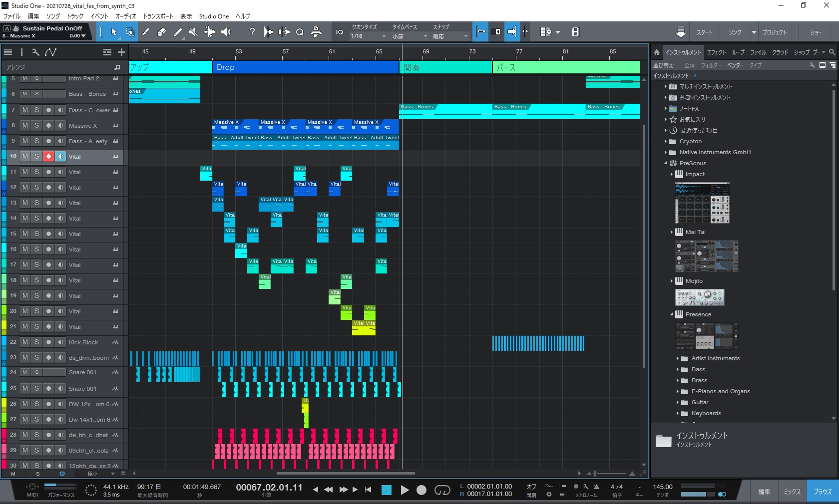This screenshot has height=504, width=839.
Task: Toggle the IQ input quantize button
Action: pos(340,32)
